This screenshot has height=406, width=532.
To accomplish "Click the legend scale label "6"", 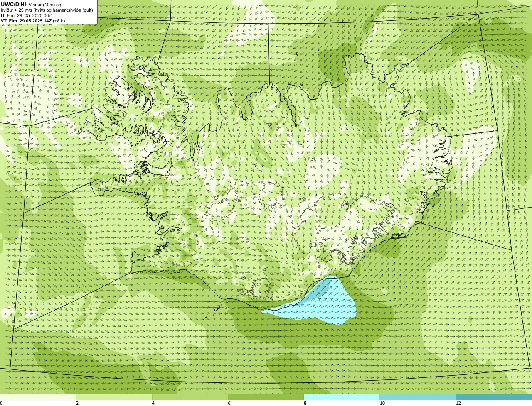I will point(229,403).
